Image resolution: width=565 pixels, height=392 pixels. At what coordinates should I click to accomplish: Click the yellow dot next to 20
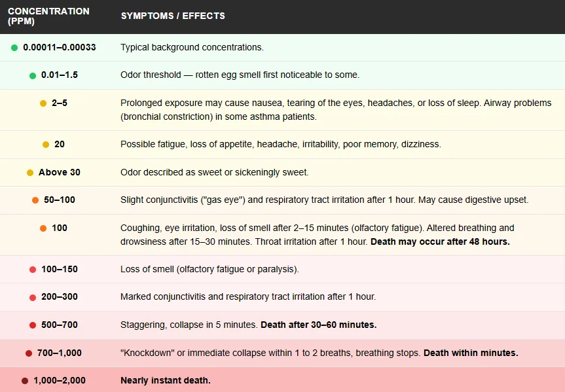(46, 145)
